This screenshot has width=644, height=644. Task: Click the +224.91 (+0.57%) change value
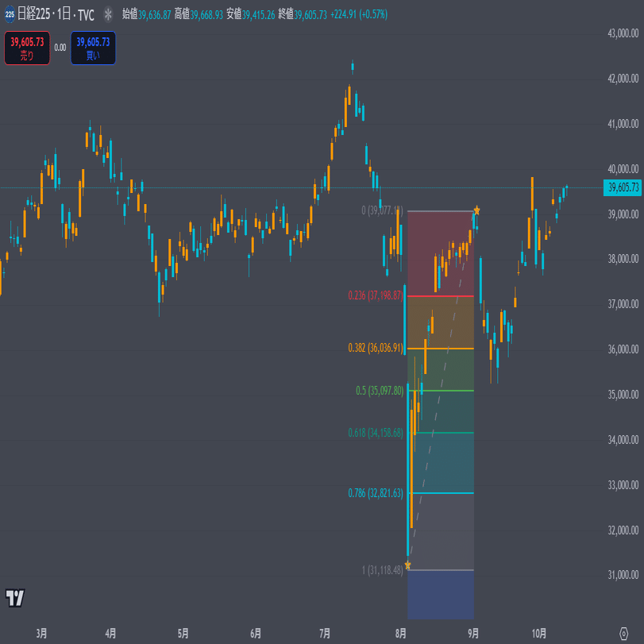pos(359,15)
